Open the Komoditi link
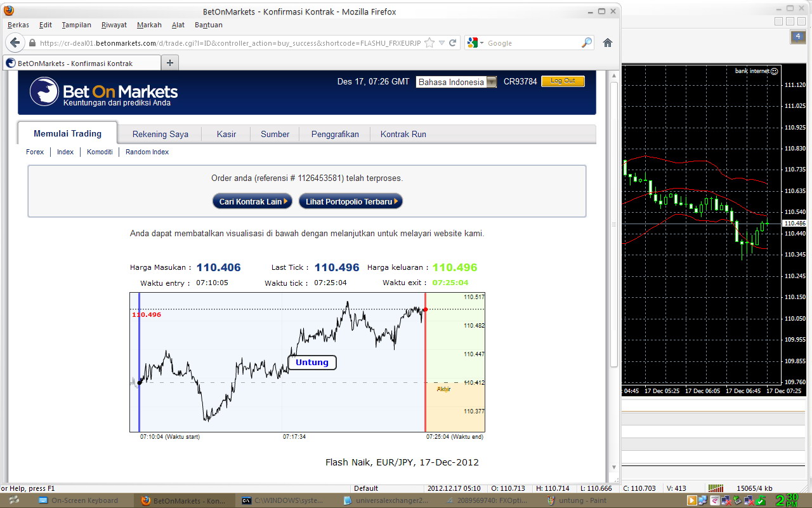The height and width of the screenshot is (508, 812). [100, 152]
